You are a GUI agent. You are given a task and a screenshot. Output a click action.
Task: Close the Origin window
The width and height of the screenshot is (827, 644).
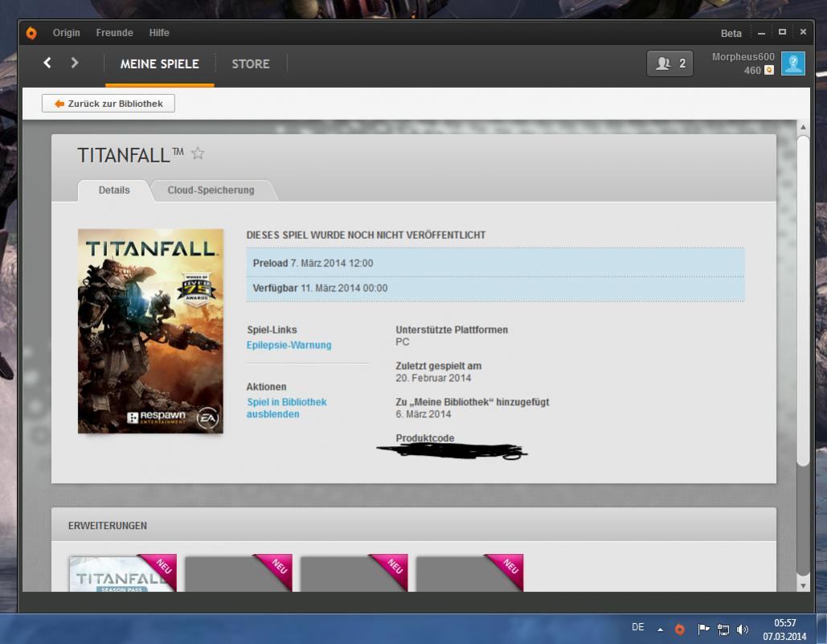[x=803, y=32]
